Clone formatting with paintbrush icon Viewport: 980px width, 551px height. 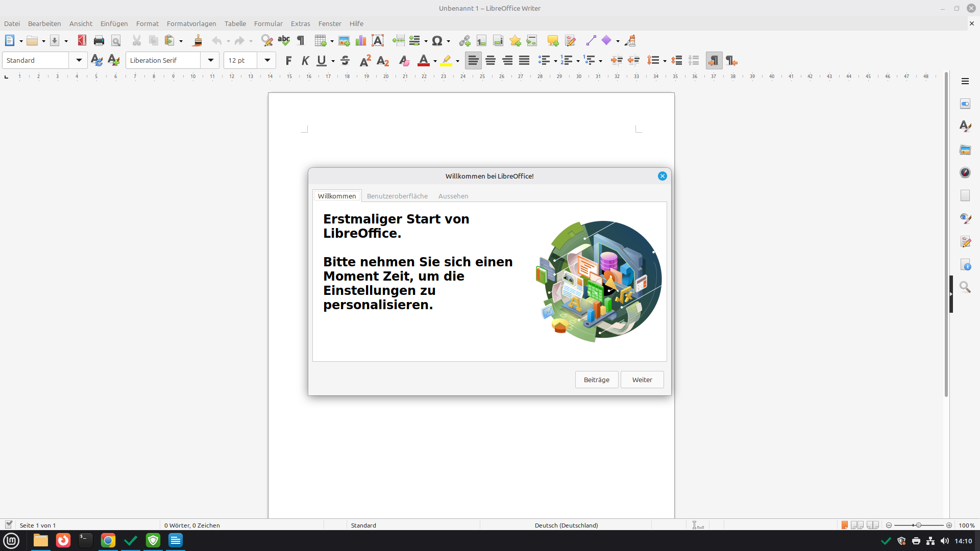pyautogui.click(x=198, y=41)
